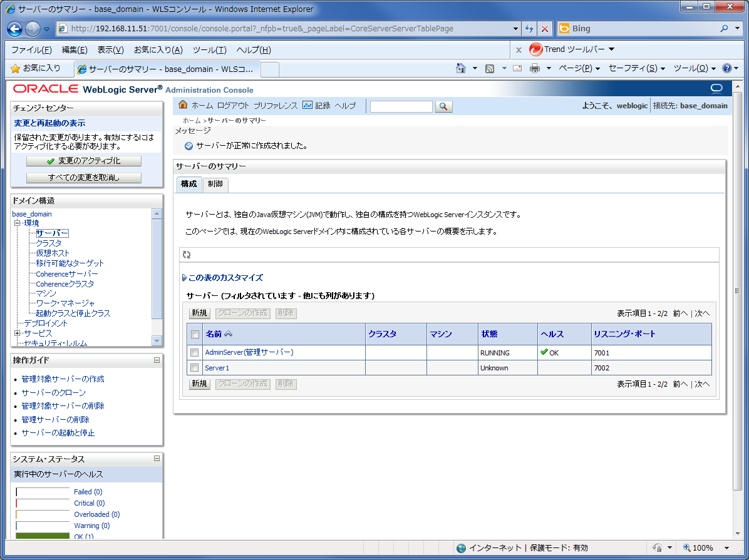Click the Record (記録) chart icon

click(307, 105)
